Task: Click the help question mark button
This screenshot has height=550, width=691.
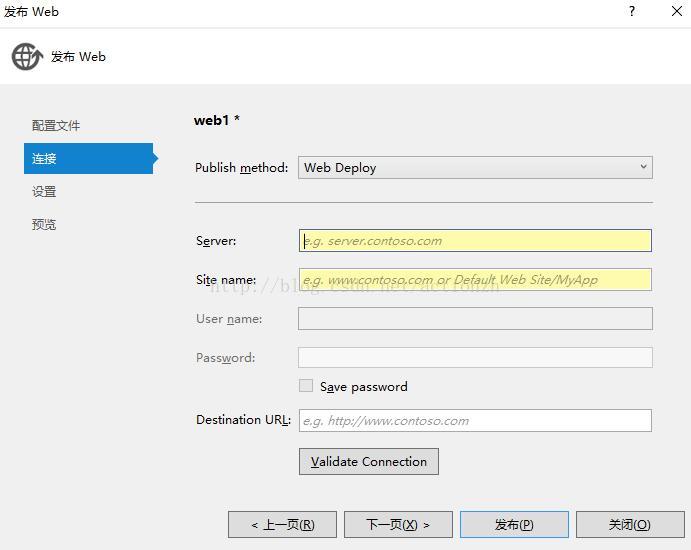Action: (x=632, y=12)
